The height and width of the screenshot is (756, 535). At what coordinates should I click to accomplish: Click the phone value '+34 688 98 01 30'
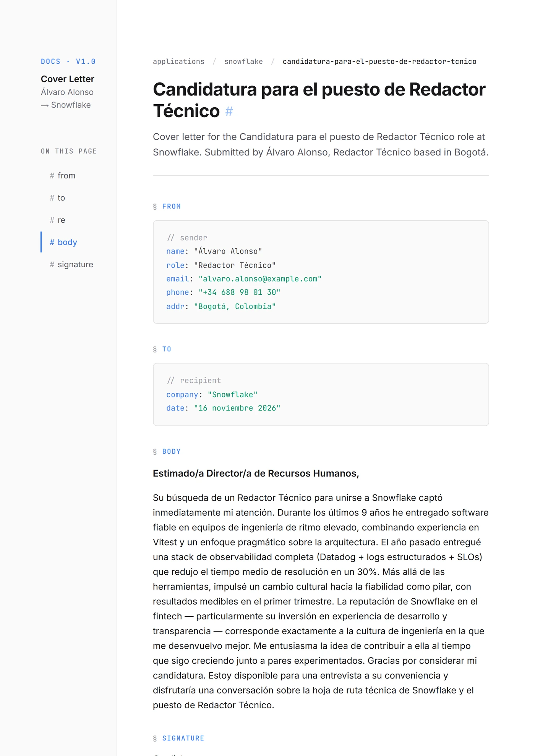(x=239, y=292)
